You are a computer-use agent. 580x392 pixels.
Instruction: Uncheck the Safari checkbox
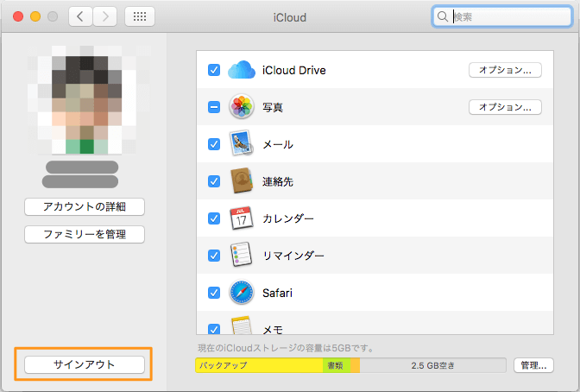pyautogui.click(x=214, y=293)
